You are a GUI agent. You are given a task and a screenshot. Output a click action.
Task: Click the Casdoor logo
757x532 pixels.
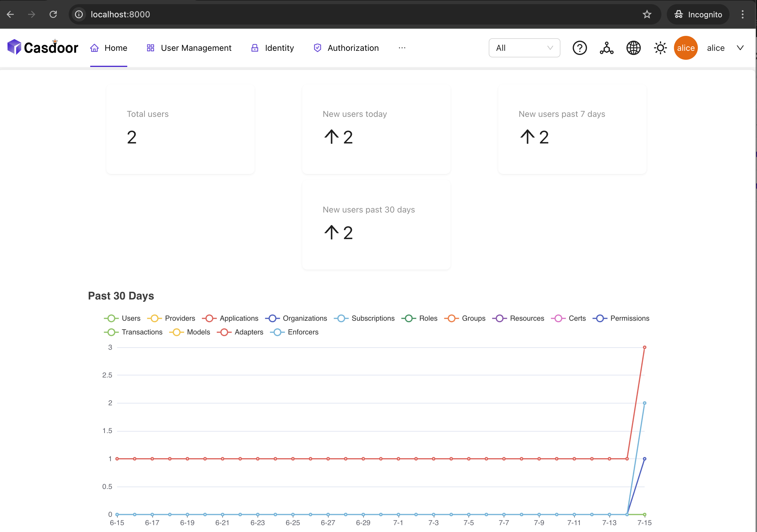pos(43,47)
